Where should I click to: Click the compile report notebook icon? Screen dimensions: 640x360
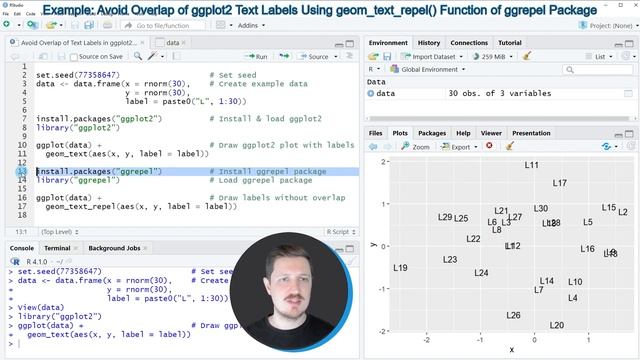tap(176, 56)
